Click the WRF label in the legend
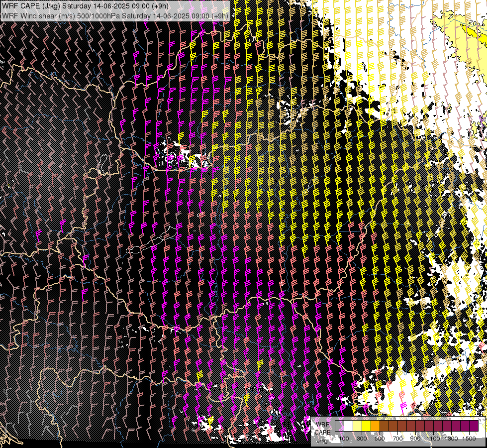Screen dimensions: 487x448 tap(323, 425)
